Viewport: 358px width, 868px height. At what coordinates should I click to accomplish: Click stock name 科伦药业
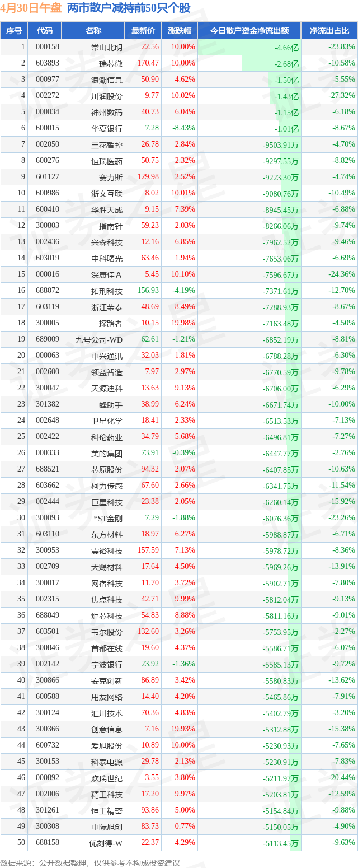107,437
